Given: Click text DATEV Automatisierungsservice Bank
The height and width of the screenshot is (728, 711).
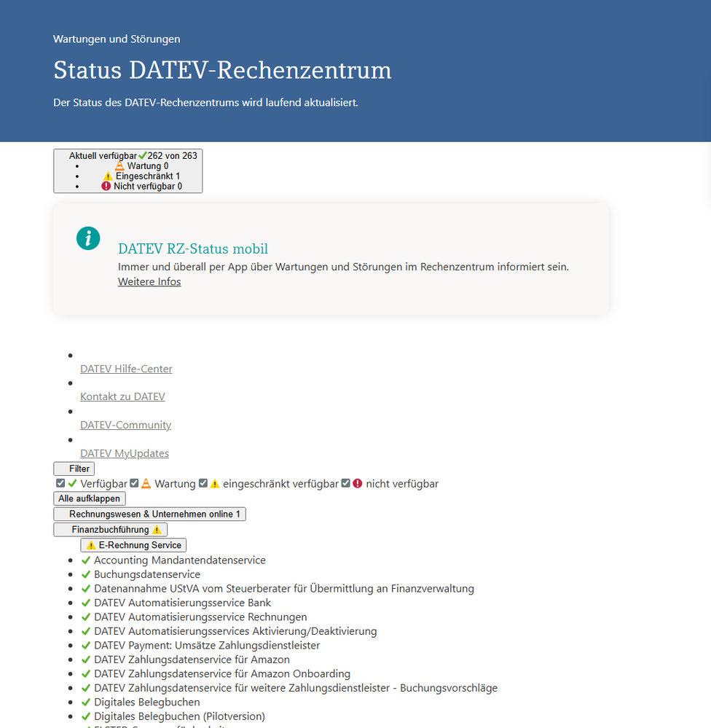Looking at the screenshot, I should tap(182, 603).
